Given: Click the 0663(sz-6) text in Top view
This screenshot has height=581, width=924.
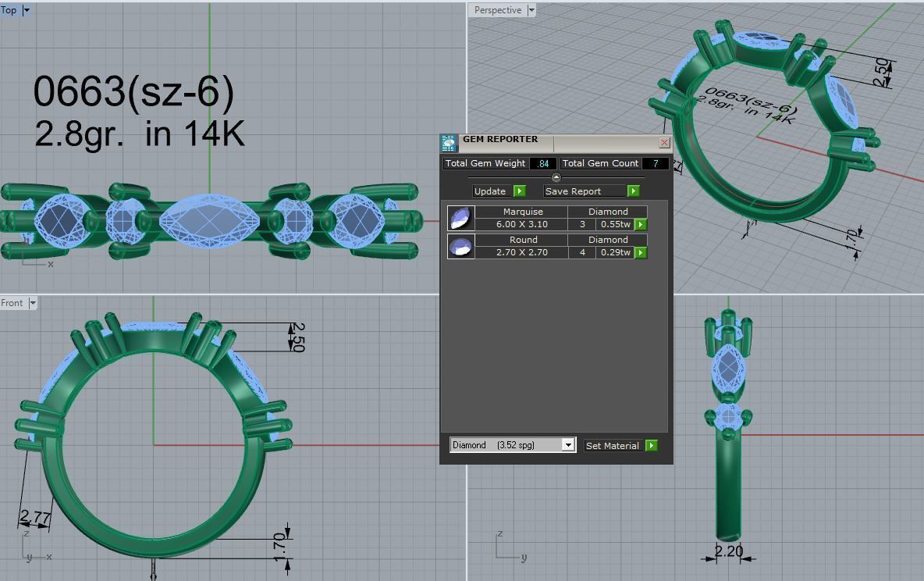Looking at the screenshot, I should (133, 91).
